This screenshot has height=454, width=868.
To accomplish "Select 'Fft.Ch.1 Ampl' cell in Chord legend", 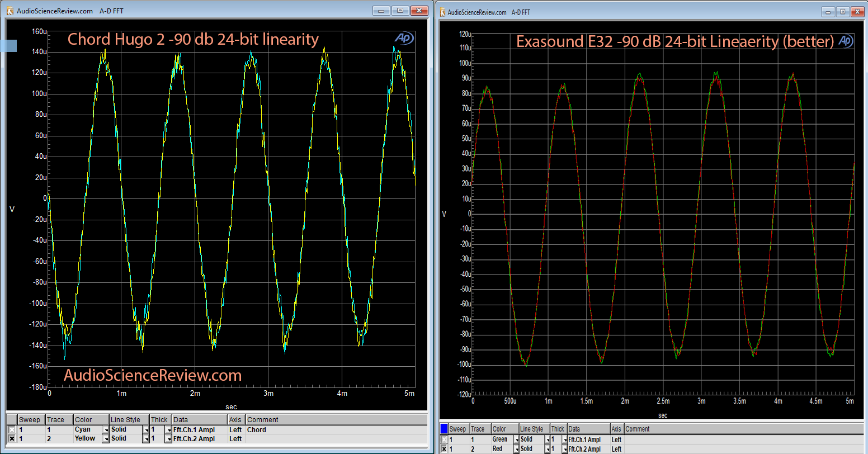I will [x=200, y=430].
